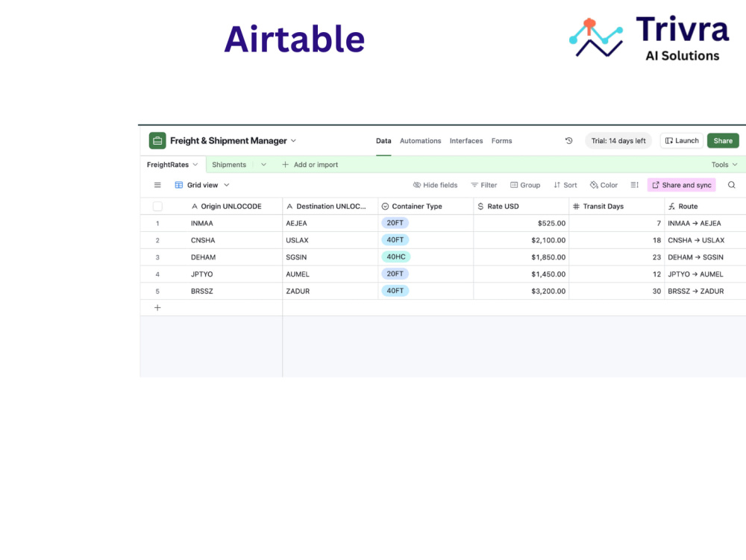Select the FreightRates table tab
This screenshot has width=746, height=560.
tap(167, 165)
